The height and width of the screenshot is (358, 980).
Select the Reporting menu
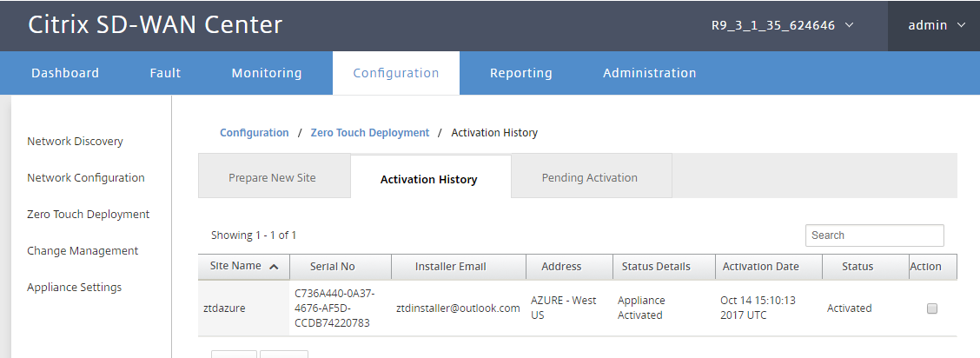point(520,73)
